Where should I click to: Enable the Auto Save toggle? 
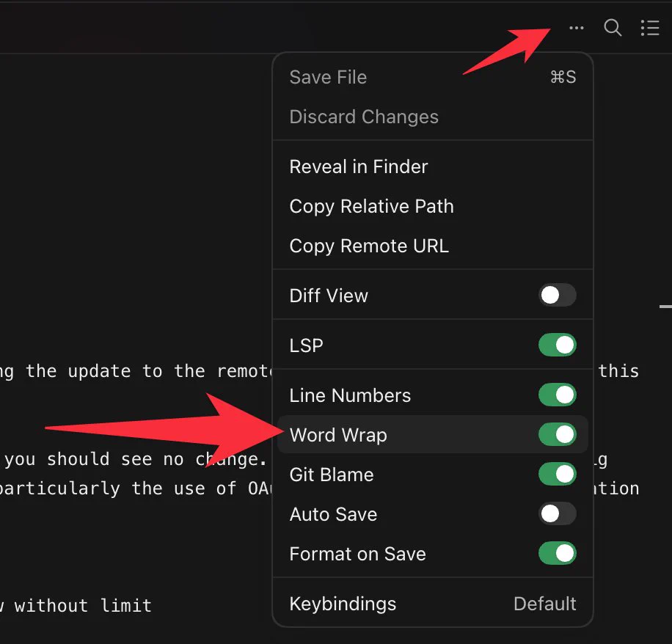point(557,513)
